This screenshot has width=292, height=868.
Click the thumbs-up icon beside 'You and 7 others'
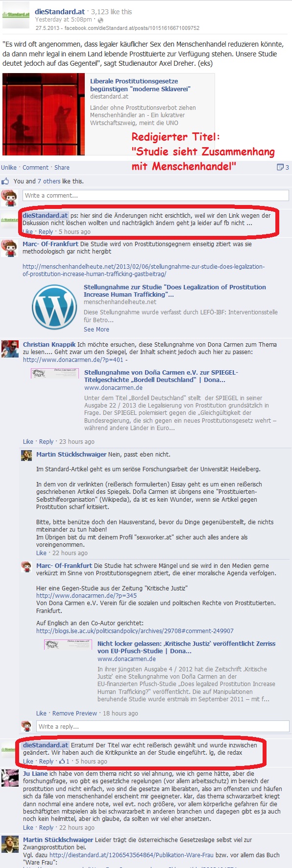5,181
